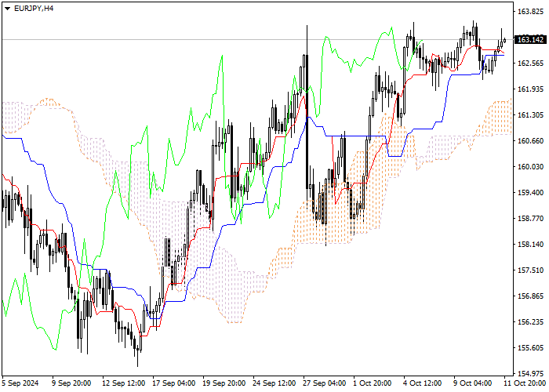Click the 24 Sep 12:00 time label
549x392 pixels.
coord(274,383)
